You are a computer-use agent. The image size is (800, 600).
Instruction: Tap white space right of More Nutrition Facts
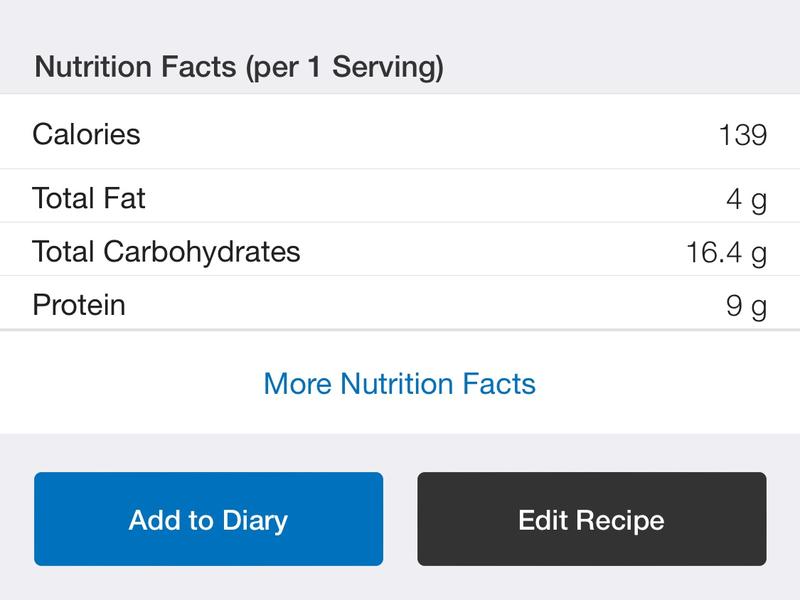click(670, 384)
